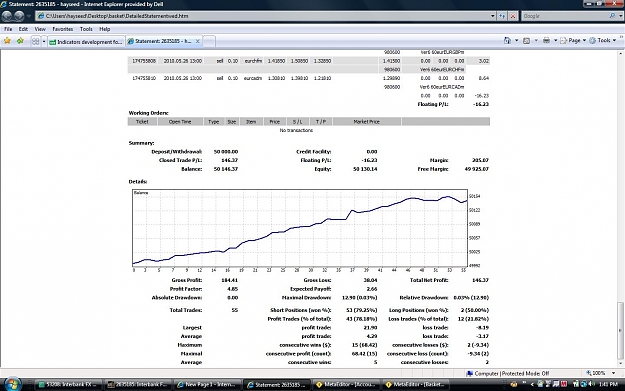Expand the address bar history dropdown
Image resolution: width=625 pixels, height=391 pixels.
coord(493,16)
